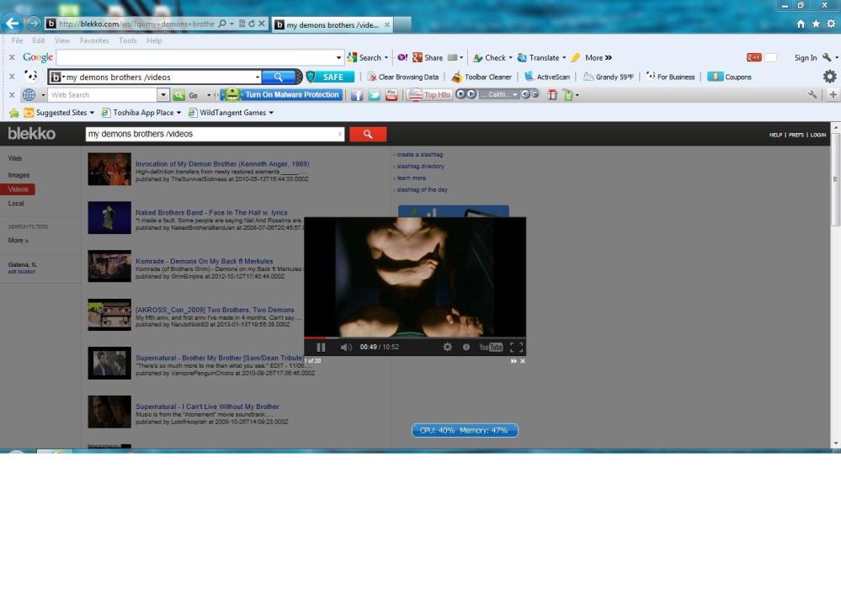
Task: Expand the Google toolbar search dropdown
Action: 339,58
